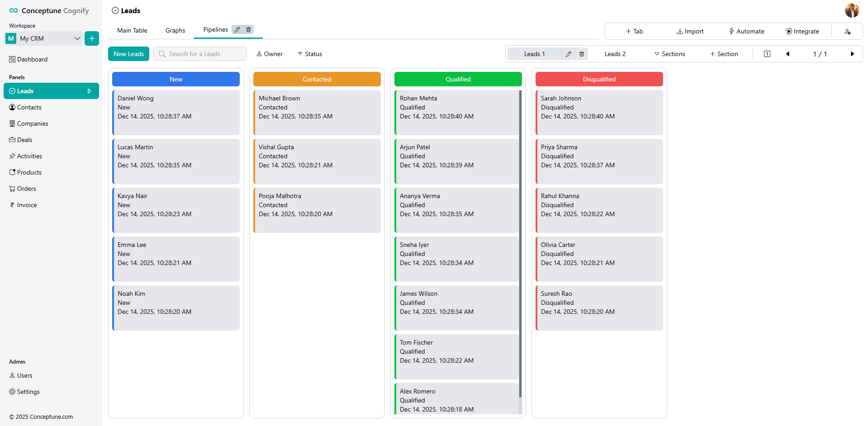Click the page layout icon near pagination
The image size is (868, 426).
pyautogui.click(x=767, y=54)
